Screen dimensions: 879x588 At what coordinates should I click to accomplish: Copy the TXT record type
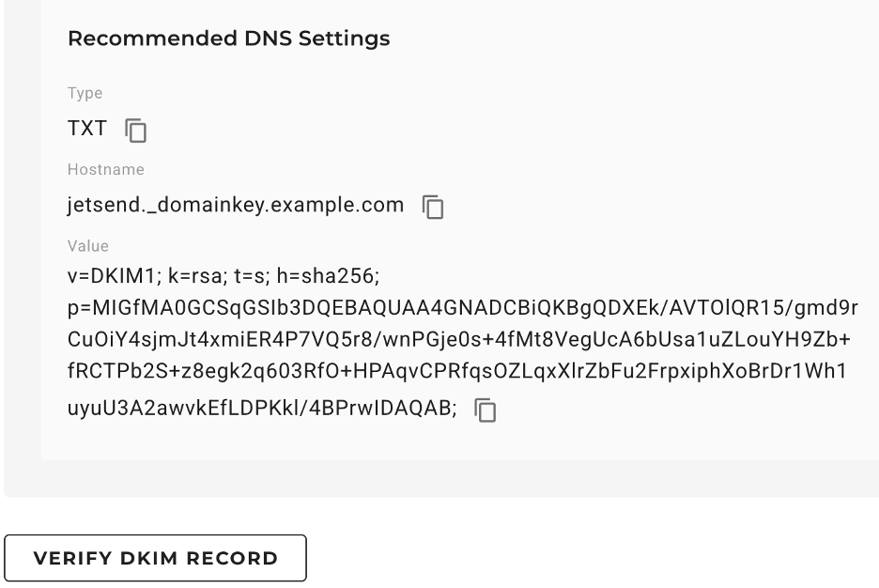(137, 131)
